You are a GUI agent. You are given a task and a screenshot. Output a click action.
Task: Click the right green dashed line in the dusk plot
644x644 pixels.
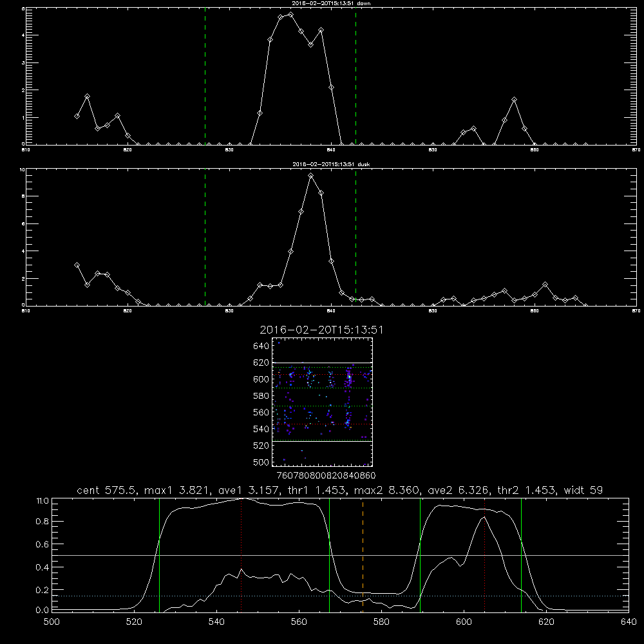pyautogui.click(x=355, y=237)
